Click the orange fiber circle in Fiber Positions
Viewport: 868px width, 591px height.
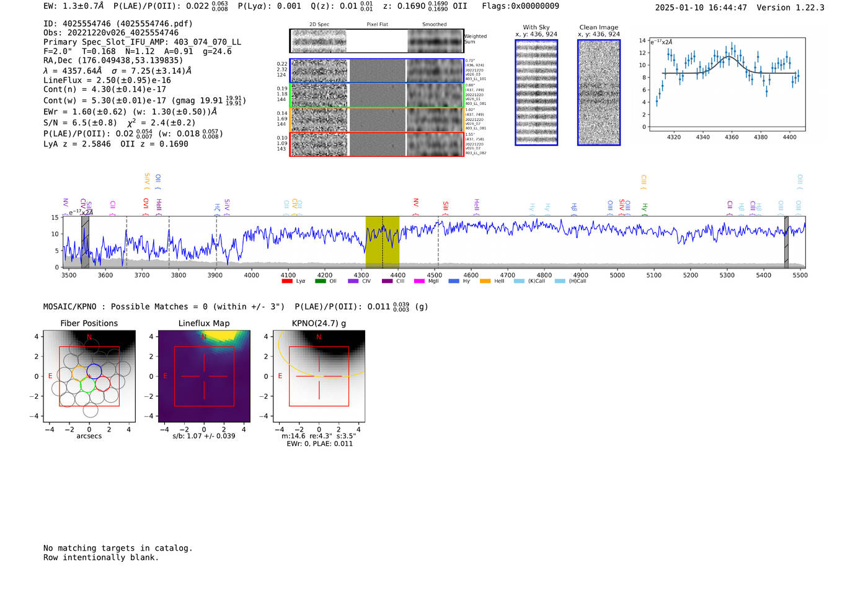(x=79, y=373)
